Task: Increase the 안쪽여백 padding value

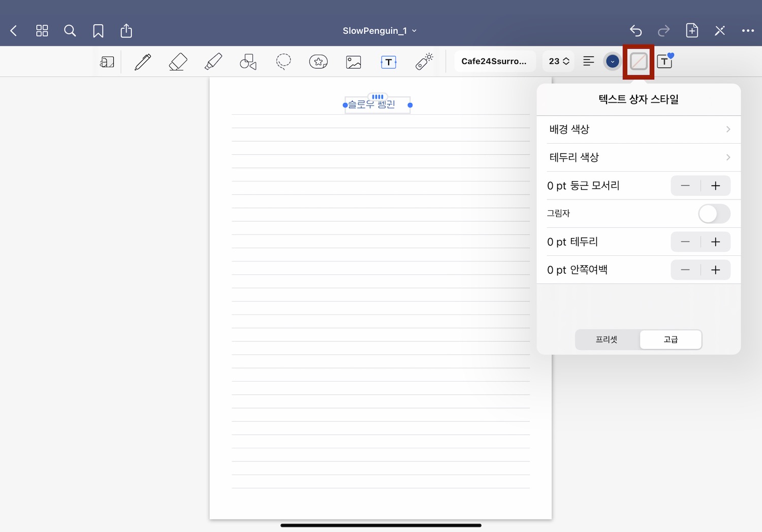Action: click(x=715, y=270)
